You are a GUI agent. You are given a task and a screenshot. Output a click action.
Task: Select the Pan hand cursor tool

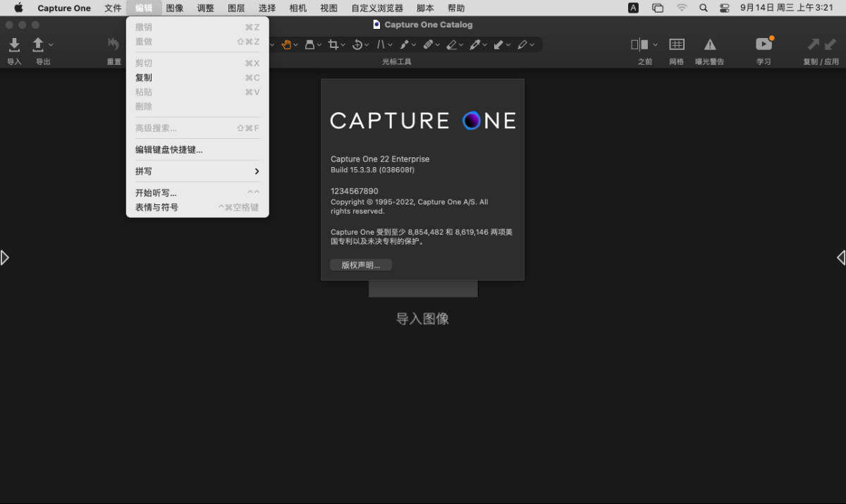[x=286, y=44]
